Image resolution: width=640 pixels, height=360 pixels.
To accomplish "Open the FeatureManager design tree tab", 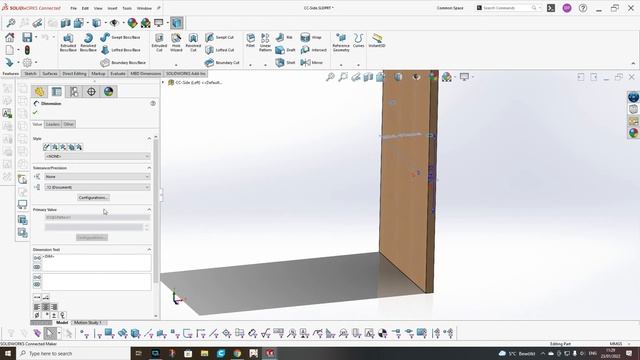I will pyautogui.click(x=40, y=91).
